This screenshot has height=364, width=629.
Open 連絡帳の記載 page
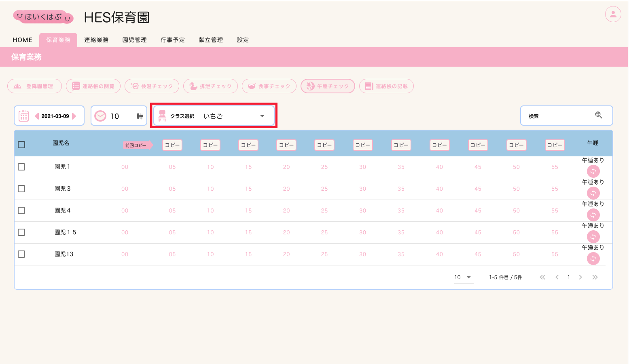click(x=386, y=86)
